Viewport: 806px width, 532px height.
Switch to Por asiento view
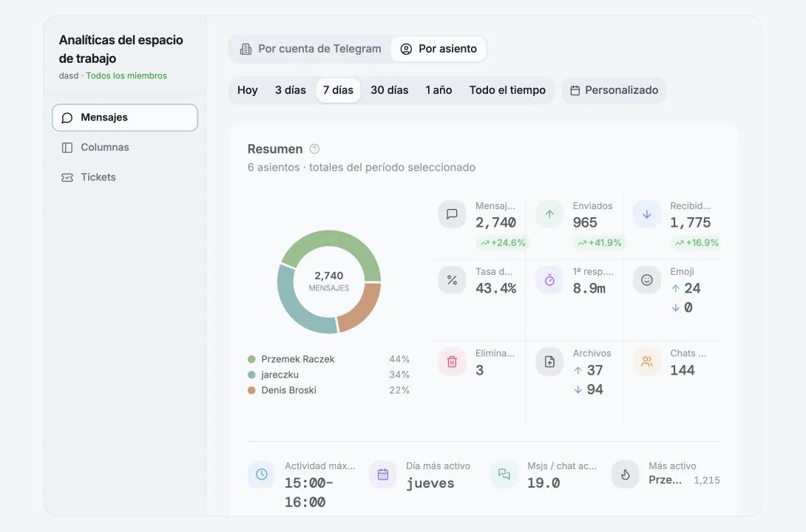(x=438, y=49)
